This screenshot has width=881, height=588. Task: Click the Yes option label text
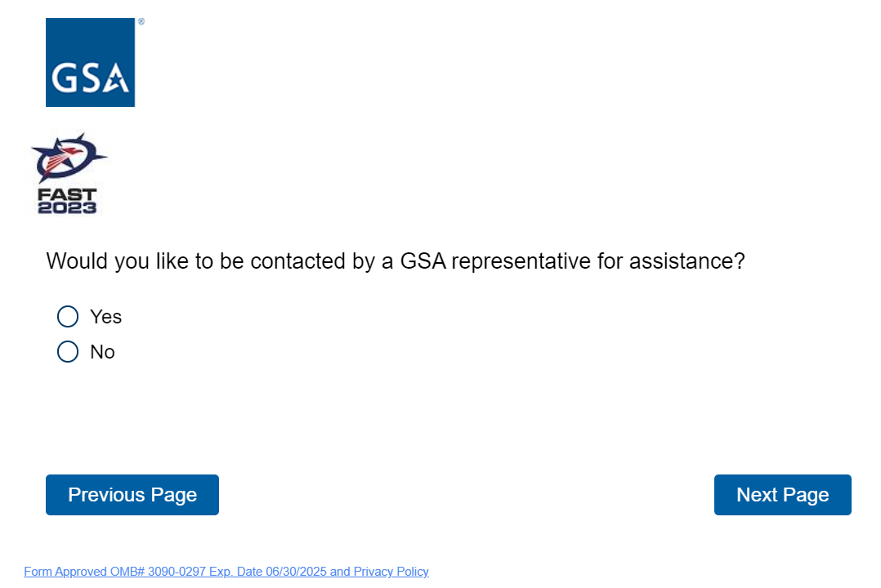pos(105,316)
